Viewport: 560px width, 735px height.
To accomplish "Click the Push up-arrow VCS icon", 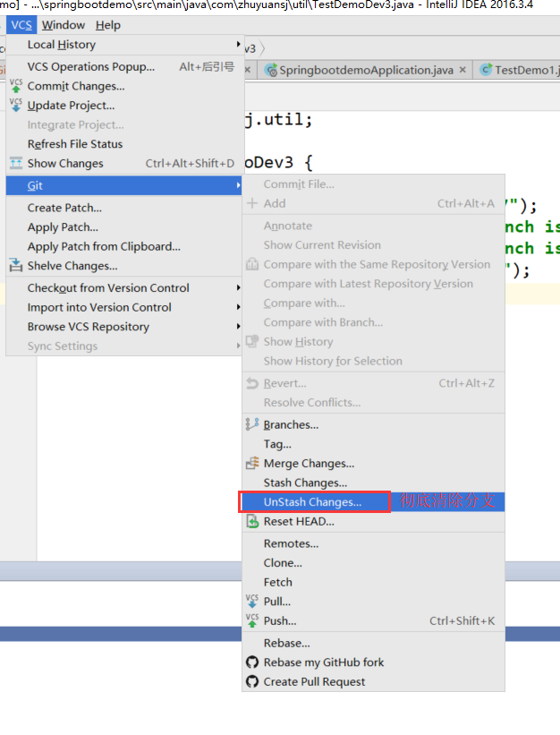I will click(252, 620).
